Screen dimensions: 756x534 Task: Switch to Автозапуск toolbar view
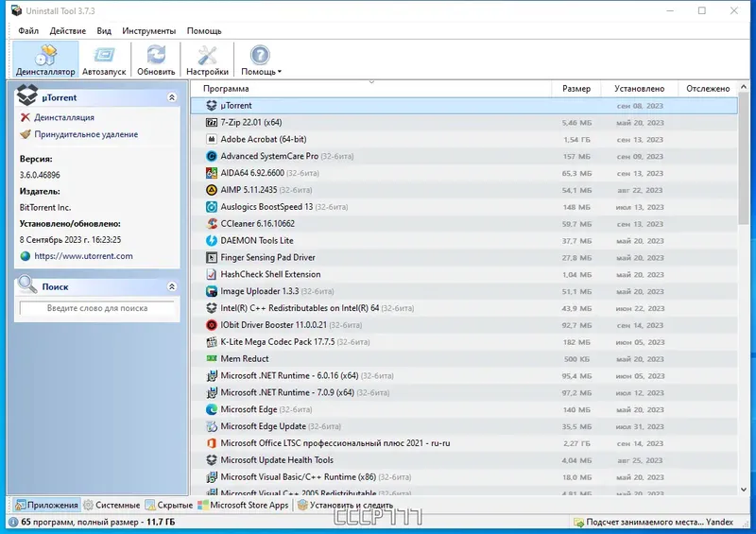(x=104, y=60)
